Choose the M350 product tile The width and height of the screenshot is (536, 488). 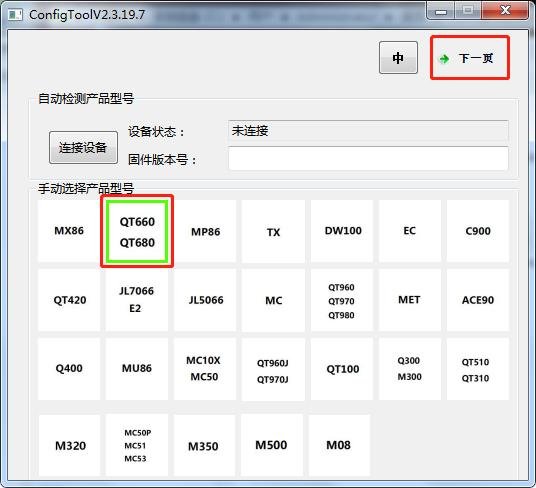pos(204,445)
